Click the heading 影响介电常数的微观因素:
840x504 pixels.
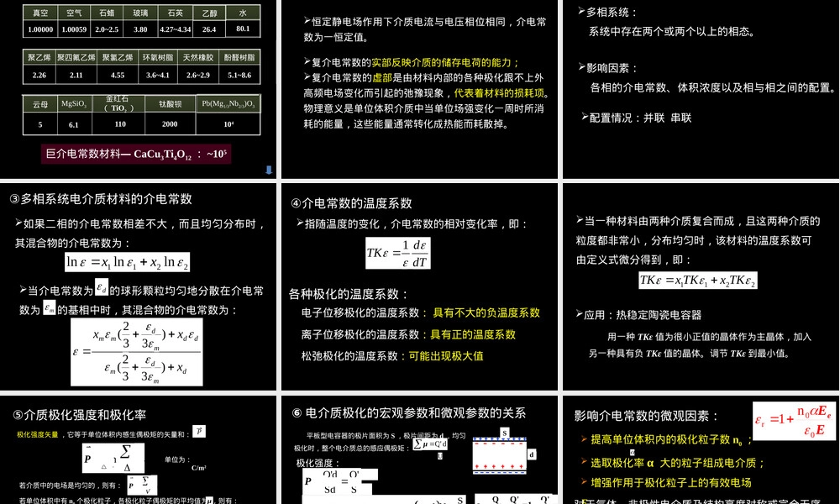[647, 416]
